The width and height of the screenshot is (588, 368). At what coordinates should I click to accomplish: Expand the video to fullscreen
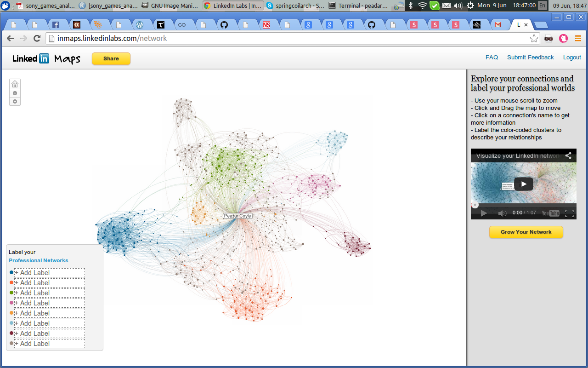click(x=570, y=213)
